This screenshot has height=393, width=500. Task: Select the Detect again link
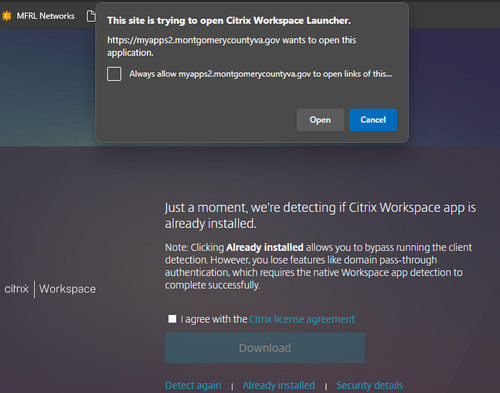tap(193, 385)
